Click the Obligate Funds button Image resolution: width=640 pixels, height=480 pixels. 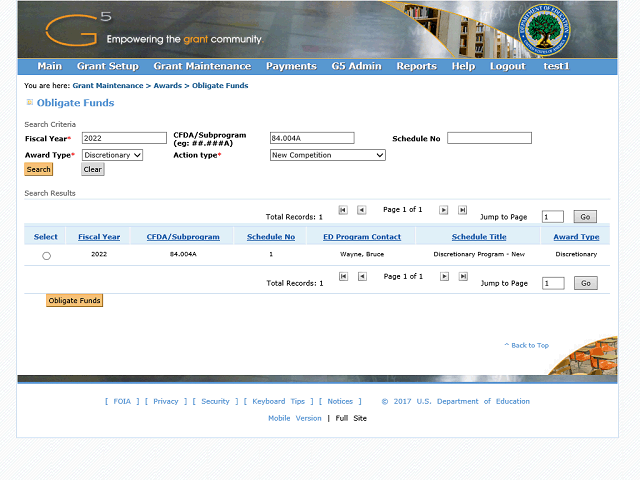(x=74, y=300)
